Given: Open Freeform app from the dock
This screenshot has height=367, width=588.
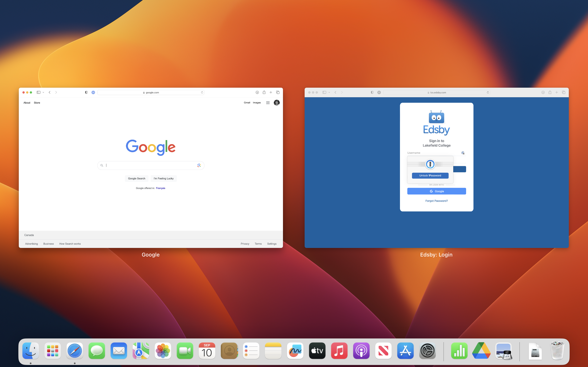Looking at the screenshot, I should click(x=295, y=351).
